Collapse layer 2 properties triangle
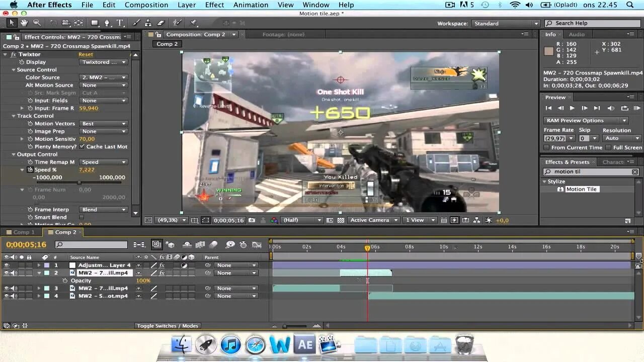 (x=39, y=273)
